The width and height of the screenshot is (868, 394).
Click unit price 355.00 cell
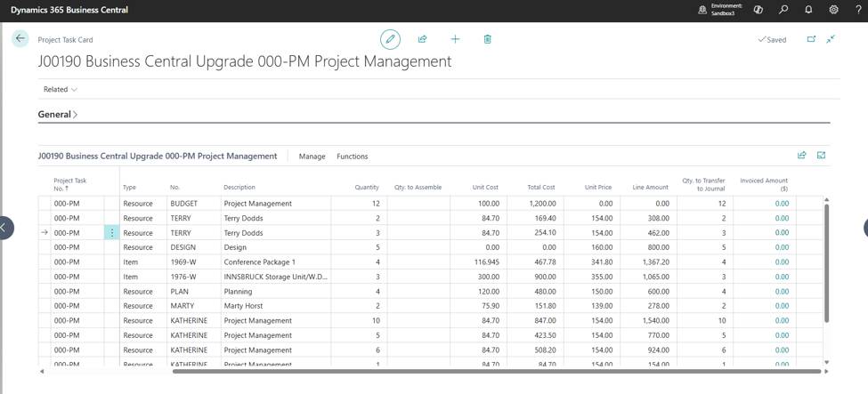[591, 277]
